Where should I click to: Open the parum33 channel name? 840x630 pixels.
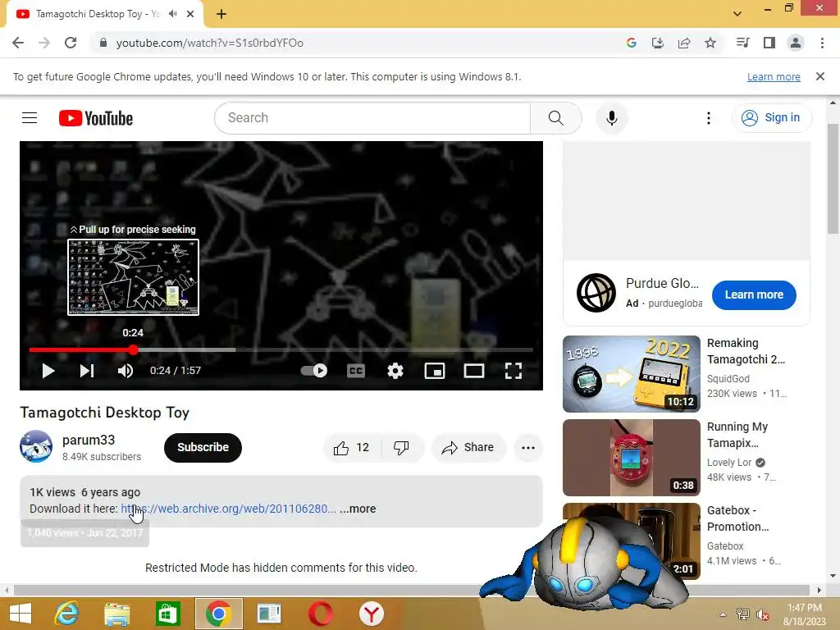[x=89, y=440]
